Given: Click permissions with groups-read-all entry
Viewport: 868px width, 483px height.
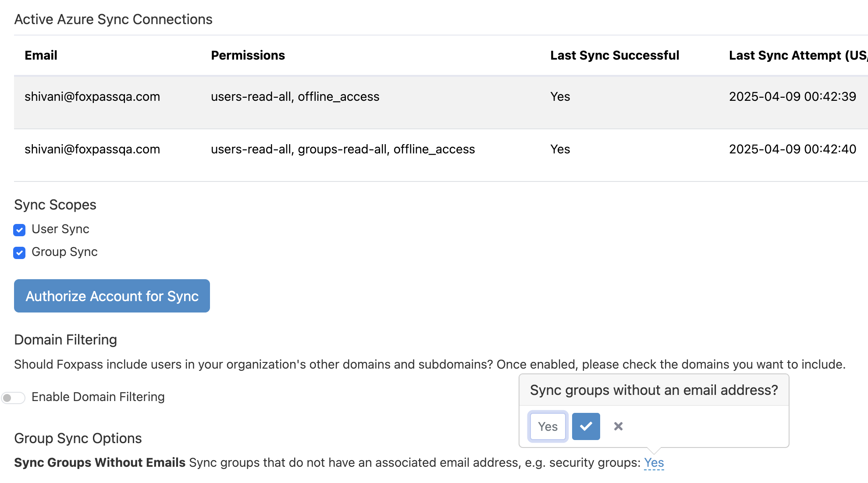Looking at the screenshot, I should pyautogui.click(x=342, y=149).
